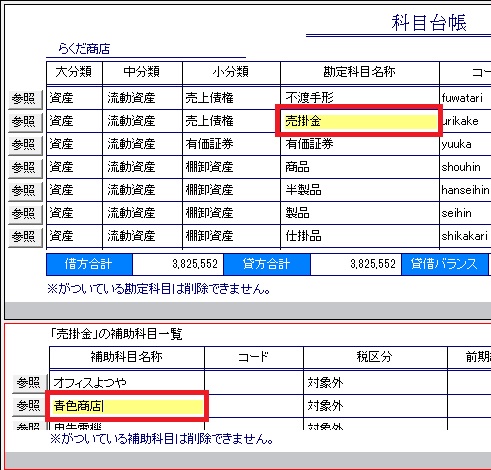Screen dimensions: 491x470
Task: Click 参照 button for オフィスよつや sub-account
Action: (x=30, y=383)
